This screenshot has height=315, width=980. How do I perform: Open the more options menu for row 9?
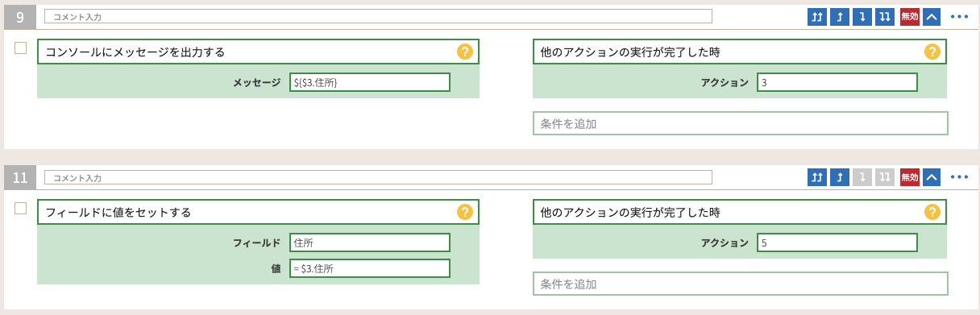coord(959,16)
